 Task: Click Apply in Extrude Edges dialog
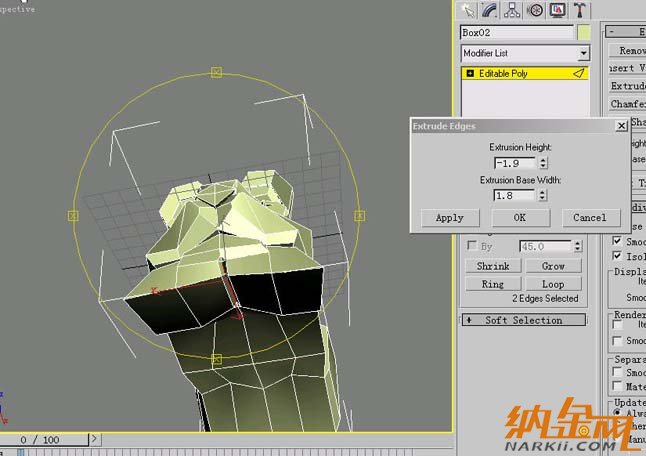coord(450,217)
